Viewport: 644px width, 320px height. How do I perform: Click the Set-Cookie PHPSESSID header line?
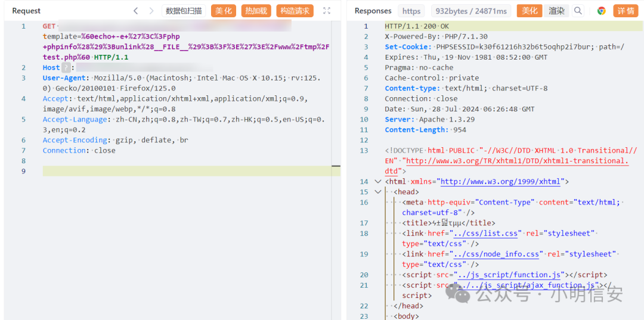pyautogui.click(x=504, y=46)
